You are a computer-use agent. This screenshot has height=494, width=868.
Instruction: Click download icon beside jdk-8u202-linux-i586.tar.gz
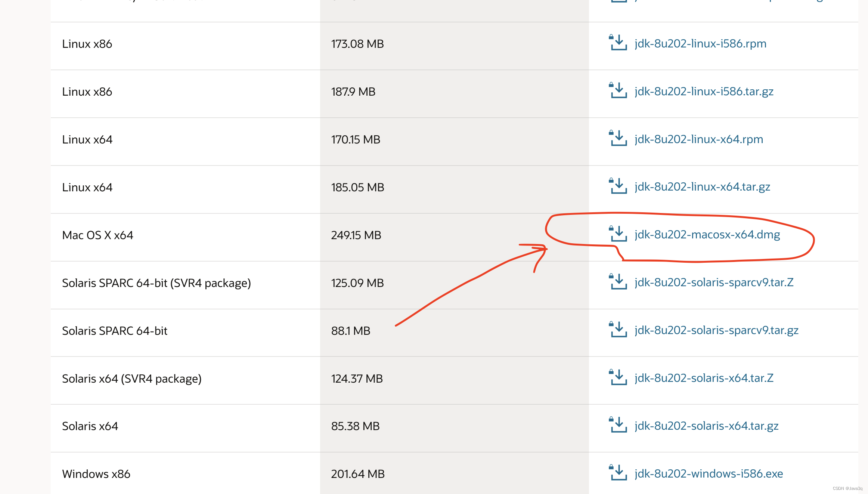(618, 91)
